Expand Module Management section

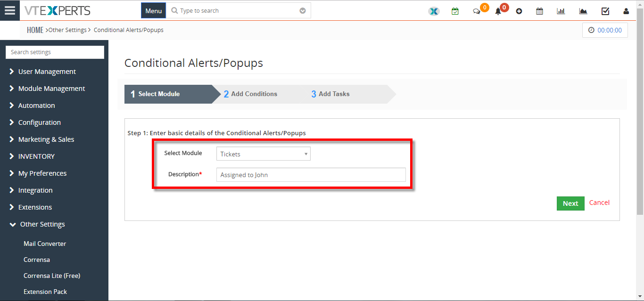(52, 89)
